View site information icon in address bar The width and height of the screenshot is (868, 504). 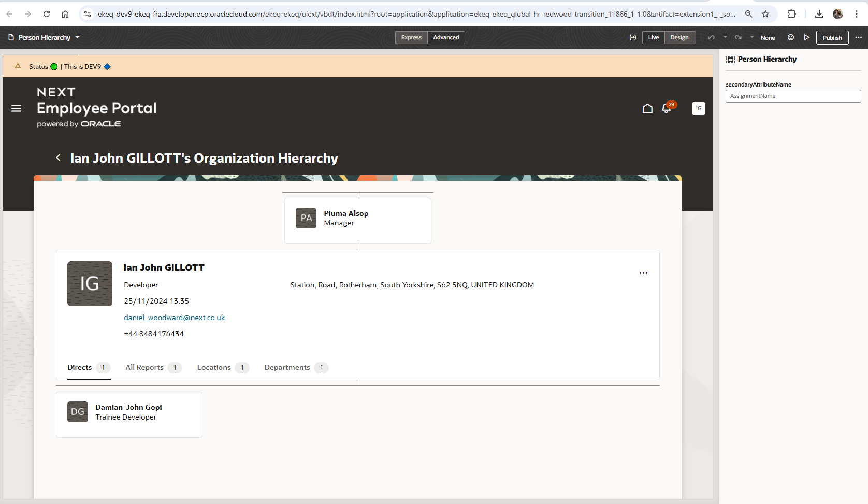coord(88,14)
